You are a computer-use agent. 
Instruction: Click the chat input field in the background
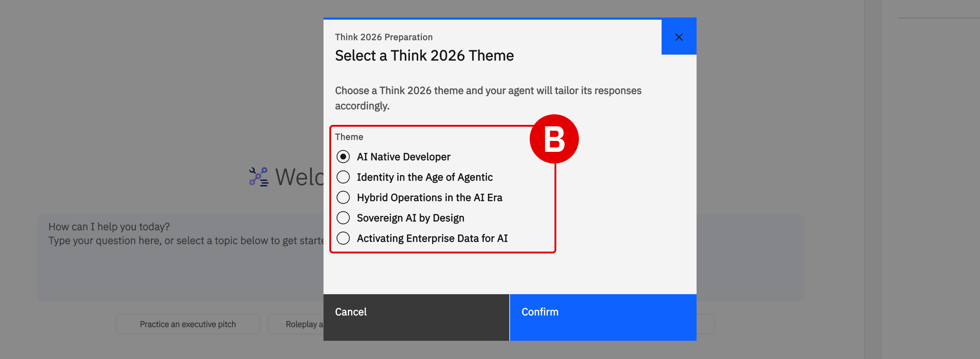180,258
